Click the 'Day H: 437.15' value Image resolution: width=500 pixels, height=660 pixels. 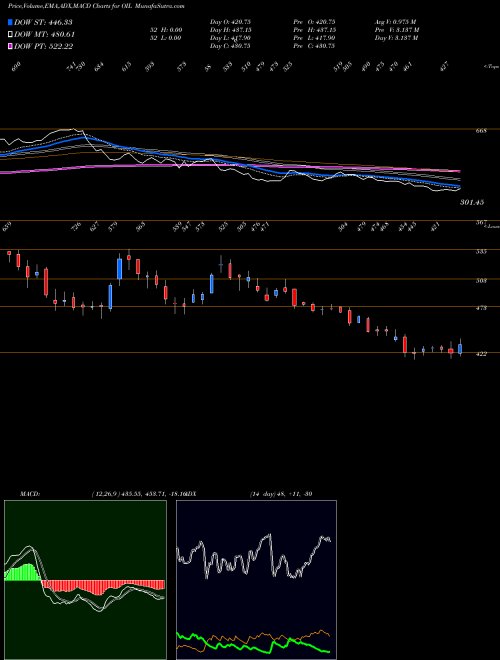pyautogui.click(x=230, y=30)
